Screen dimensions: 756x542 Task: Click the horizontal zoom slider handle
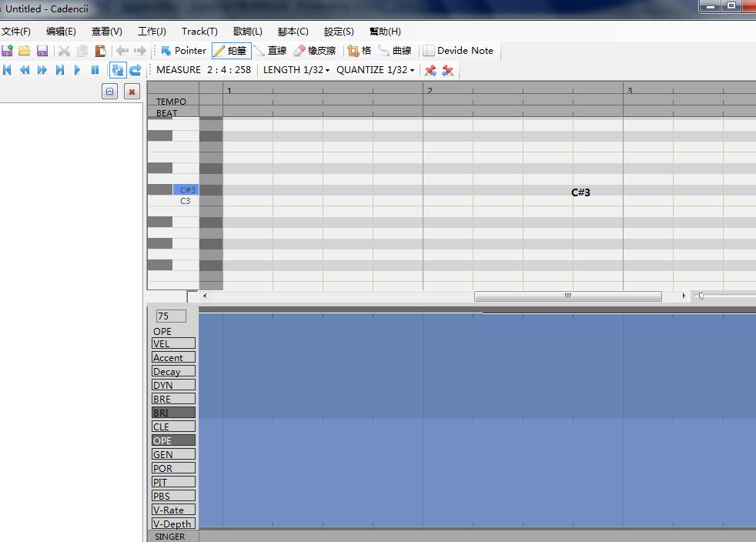(701, 296)
